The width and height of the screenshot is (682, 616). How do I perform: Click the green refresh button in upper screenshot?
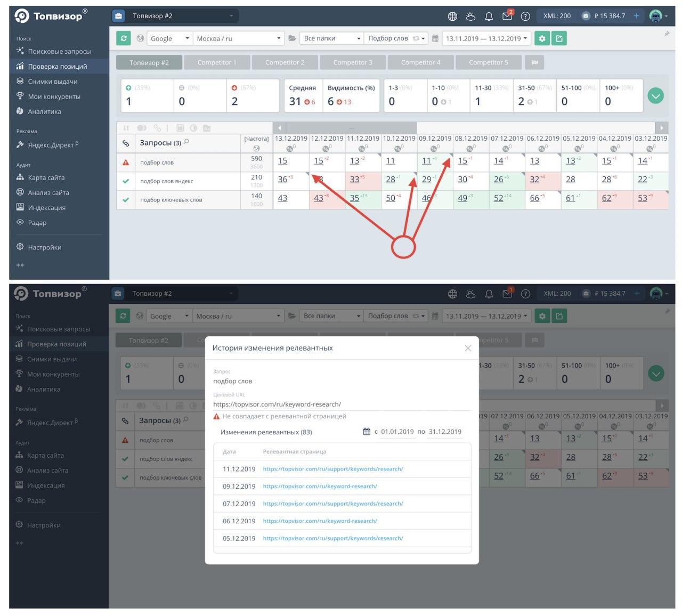(x=124, y=38)
